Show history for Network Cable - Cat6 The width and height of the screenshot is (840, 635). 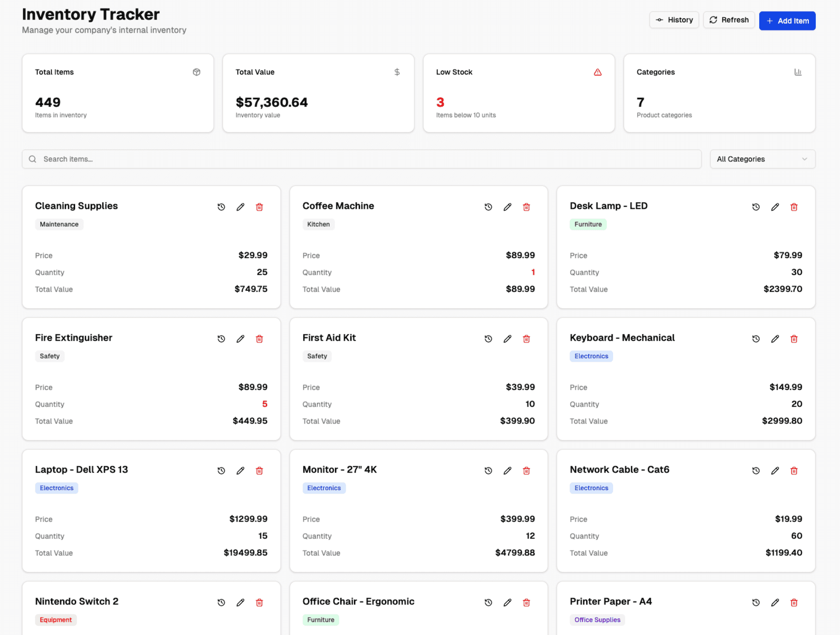tap(756, 471)
